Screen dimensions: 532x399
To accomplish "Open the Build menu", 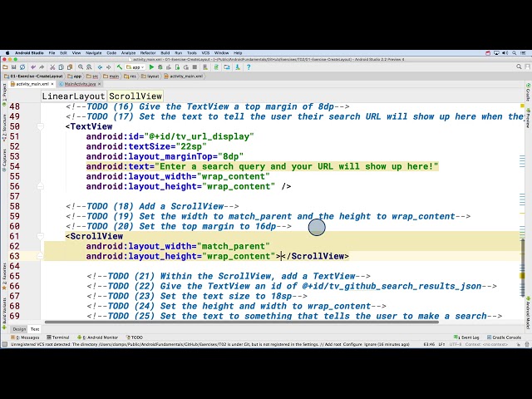I will [165, 53].
